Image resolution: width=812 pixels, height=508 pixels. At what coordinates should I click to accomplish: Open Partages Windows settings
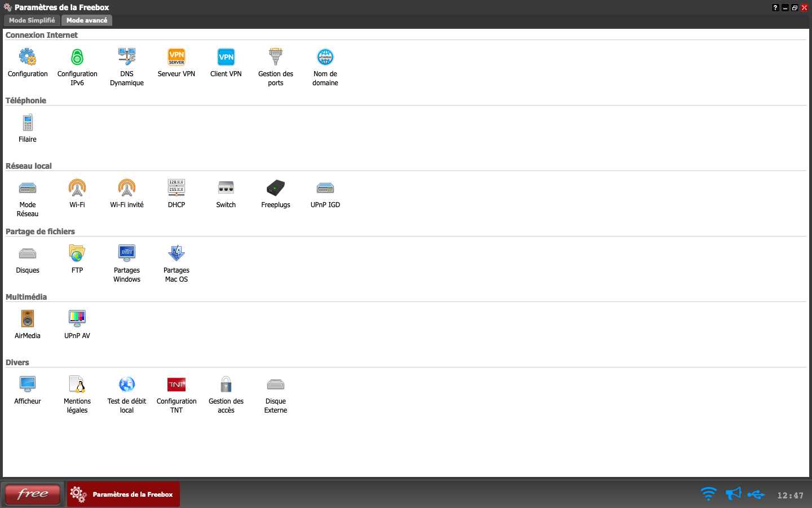(x=127, y=263)
